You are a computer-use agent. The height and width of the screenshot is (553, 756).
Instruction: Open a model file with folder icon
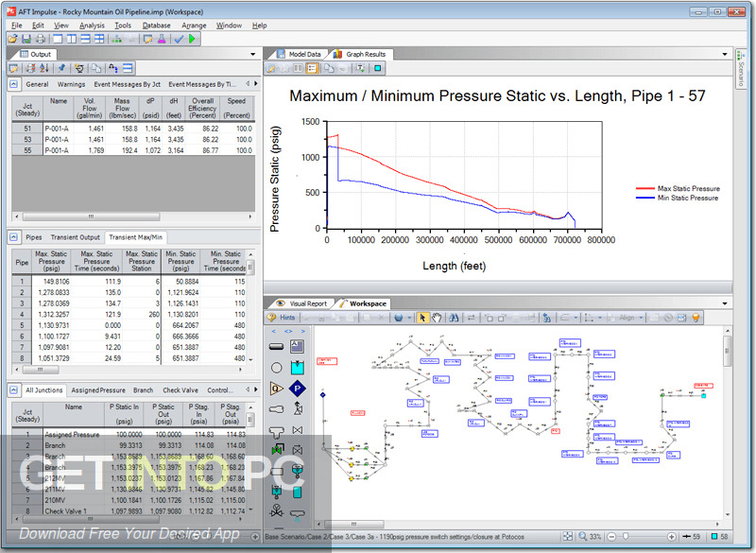[x=12, y=39]
